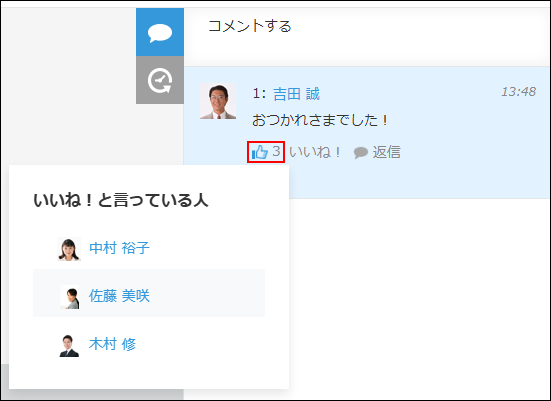Open the comments tab speech bubble icon

[x=160, y=32]
